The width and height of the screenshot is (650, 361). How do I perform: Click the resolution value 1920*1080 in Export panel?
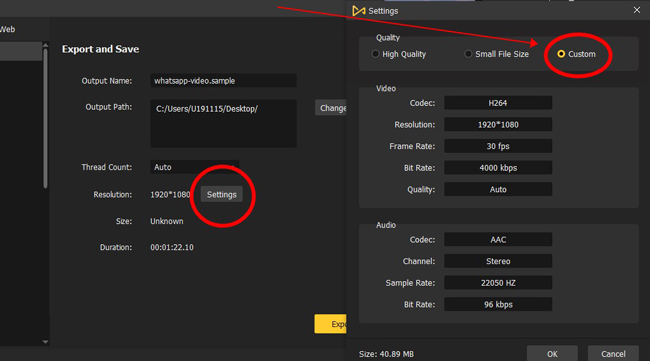pyautogui.click(x=170, y=194)
